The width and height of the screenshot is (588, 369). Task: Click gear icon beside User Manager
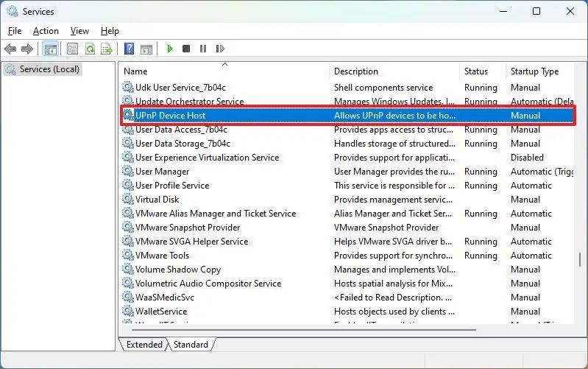pyautogui.click(x=128, y=171)
